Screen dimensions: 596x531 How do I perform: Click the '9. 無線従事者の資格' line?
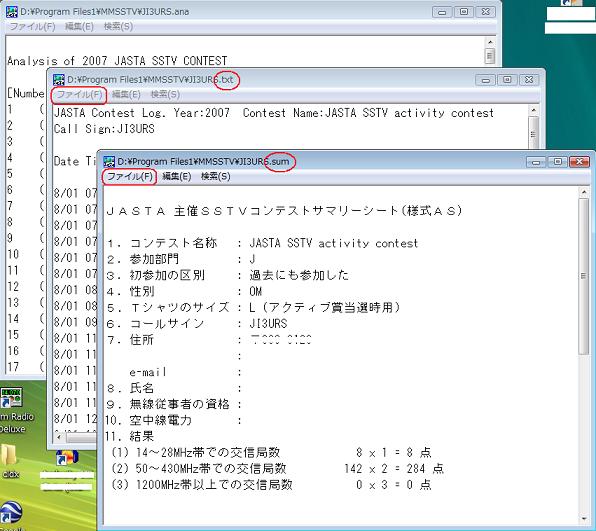(x=174, y=404)
